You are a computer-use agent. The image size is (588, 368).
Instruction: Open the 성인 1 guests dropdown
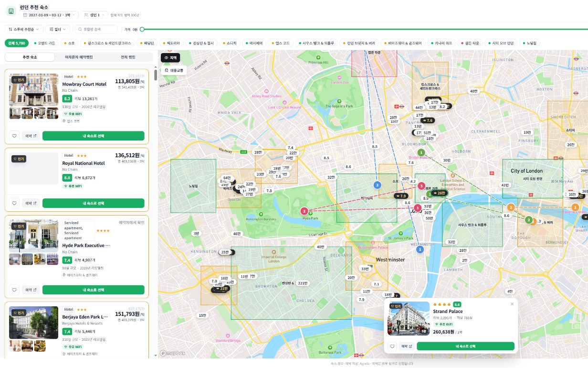point(94,15)
